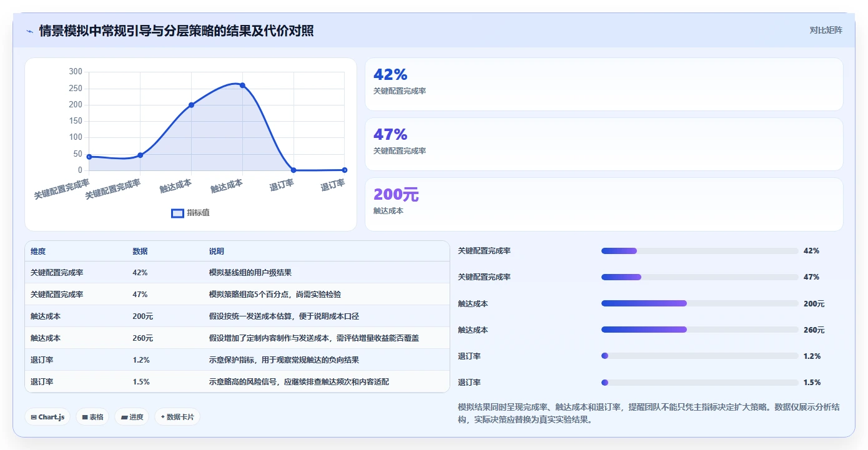Click the summary paragraph starting 模拟结果同时呈现完成率
Image resolution: width=868 pixels, height=450 pixels.
pyautogui.click(x=649, y=414)
